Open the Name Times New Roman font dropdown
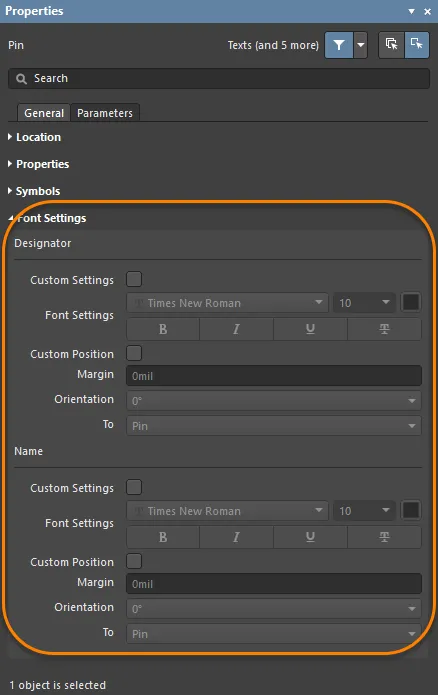The image size is (438, 695). pos(227,511)
